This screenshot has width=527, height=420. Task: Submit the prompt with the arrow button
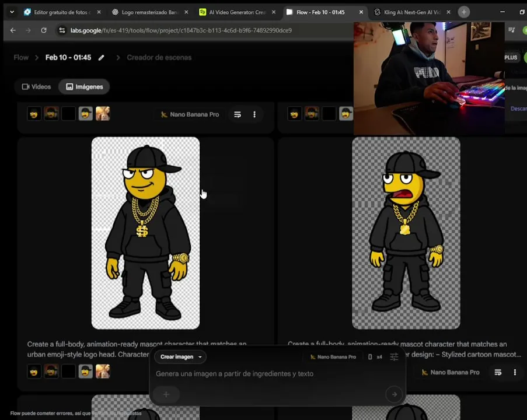tap(395, 394)
